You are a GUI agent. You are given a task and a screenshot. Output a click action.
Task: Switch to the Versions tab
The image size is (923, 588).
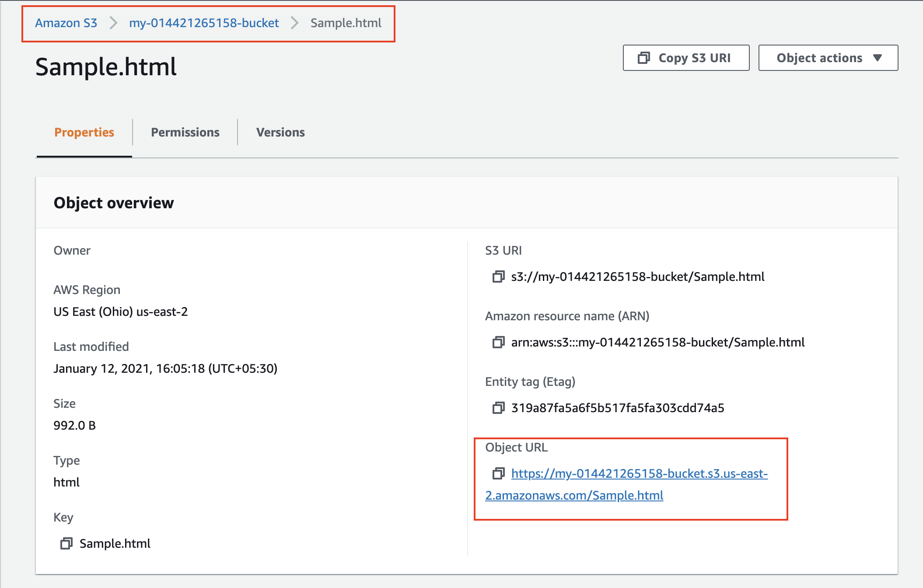tap(280, 132)
